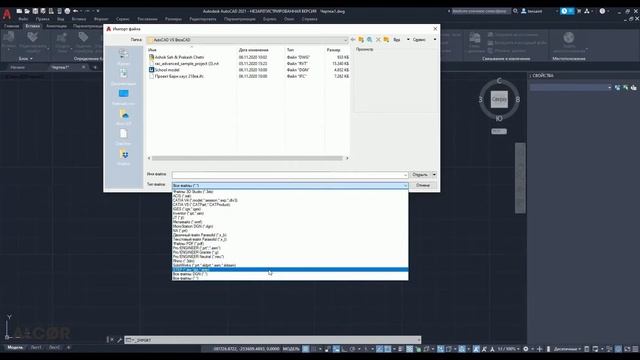This screenshot has height=360, width=640.
Task: Open the Рисование menu
Action: pyautogui.click(x=147, y=19)
